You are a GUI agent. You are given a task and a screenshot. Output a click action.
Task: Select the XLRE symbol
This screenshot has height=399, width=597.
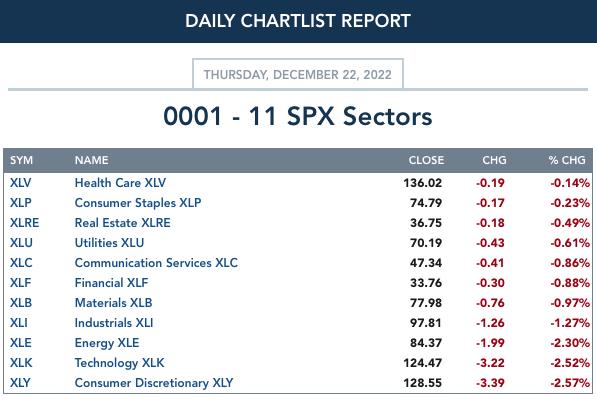[x=24, y=223]
